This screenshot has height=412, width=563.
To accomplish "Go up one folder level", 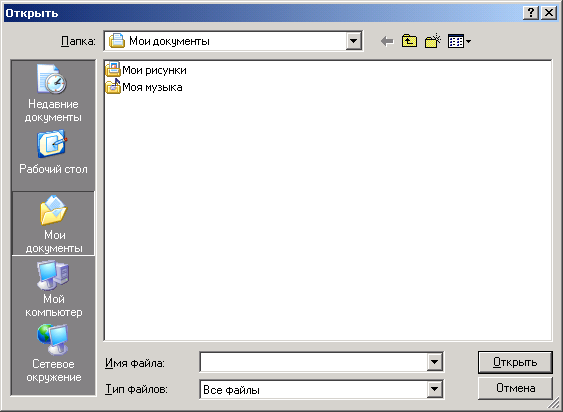I will 409,41.
